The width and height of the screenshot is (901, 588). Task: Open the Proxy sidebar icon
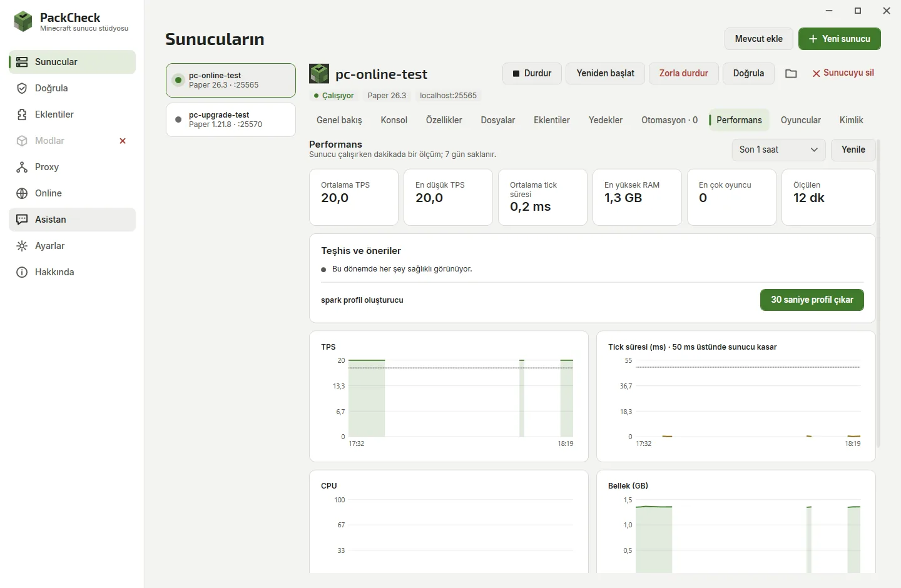pos(22,167)
